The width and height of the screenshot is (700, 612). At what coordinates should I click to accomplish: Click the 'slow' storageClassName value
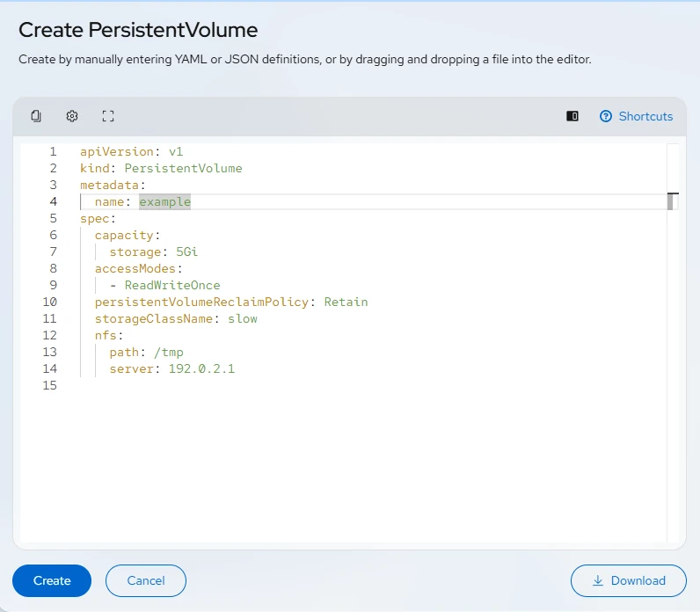(x=243, y=318)
